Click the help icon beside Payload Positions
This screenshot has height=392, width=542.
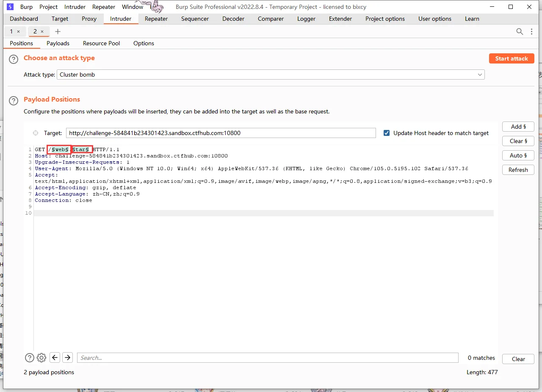pyautogui.click(x=14, y=101)
